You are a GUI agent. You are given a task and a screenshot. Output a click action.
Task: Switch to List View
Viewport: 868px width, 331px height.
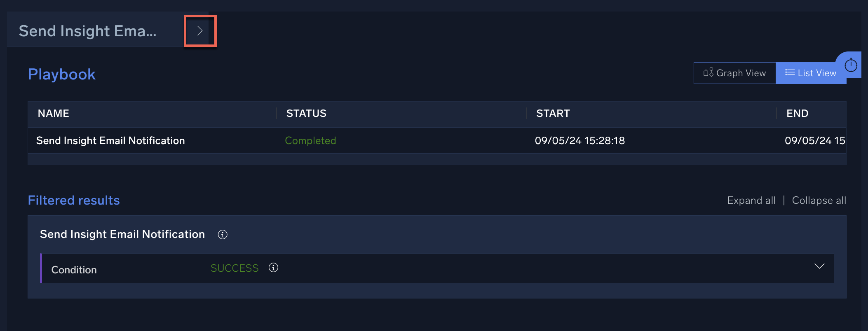(810, 73)
